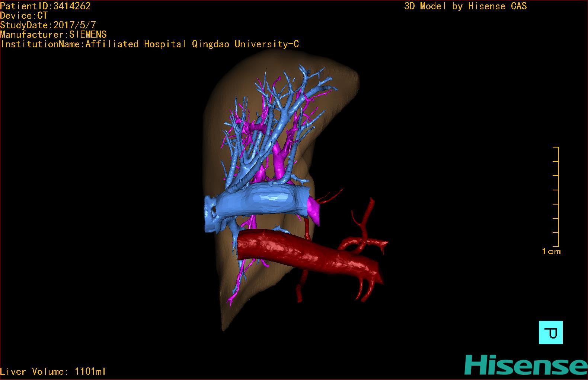Click the Manufacturer:SIEMENS text
The image size is (588, 380).
tap(54, 35)
